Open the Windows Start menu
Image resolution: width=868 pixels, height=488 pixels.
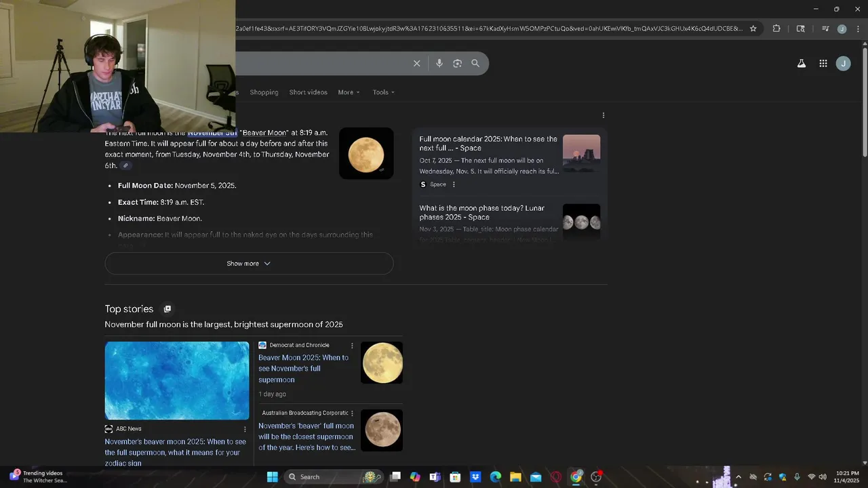[x=273, y=477]
